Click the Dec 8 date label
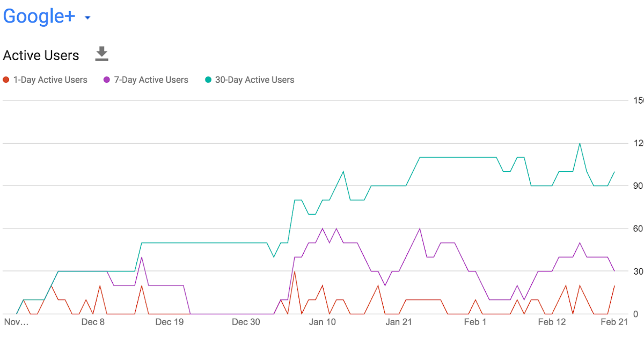The height and width of the screenshot is (338, 644). 93,322
